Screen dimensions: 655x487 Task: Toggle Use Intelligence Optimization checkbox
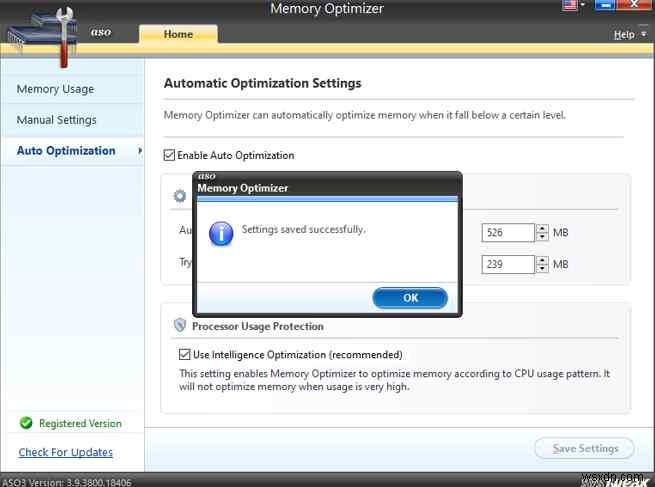[x=184, y=355]
